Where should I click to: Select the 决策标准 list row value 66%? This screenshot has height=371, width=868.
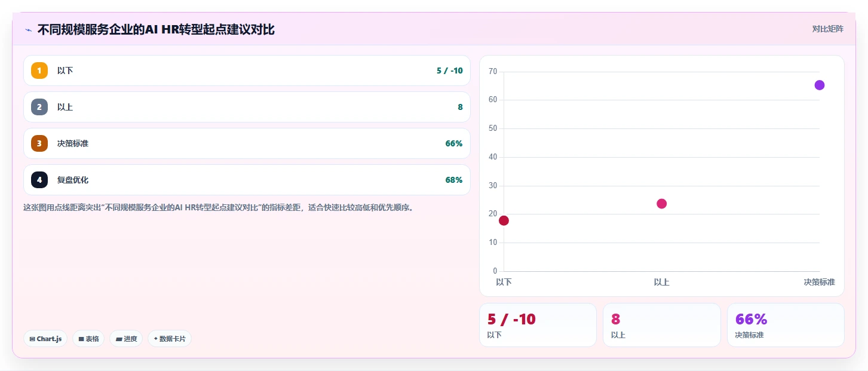454,143
